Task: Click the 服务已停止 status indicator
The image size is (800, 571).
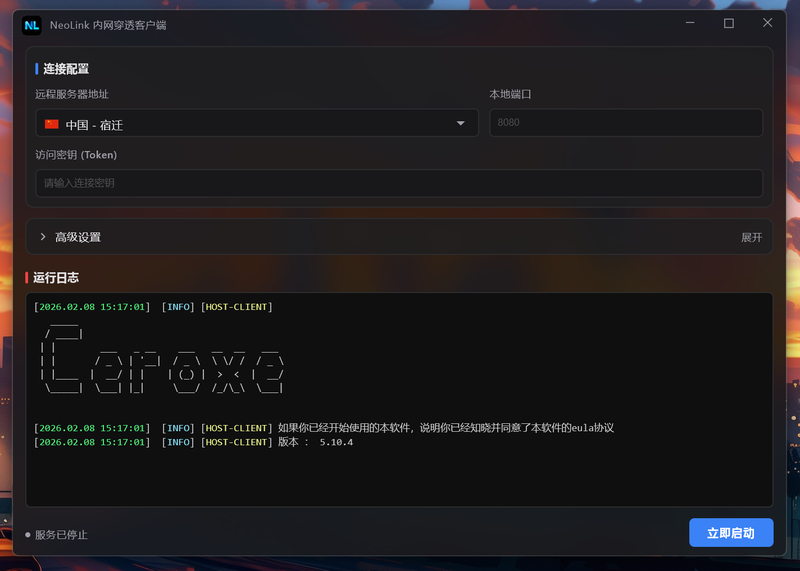Action: [x=56, y=535]
